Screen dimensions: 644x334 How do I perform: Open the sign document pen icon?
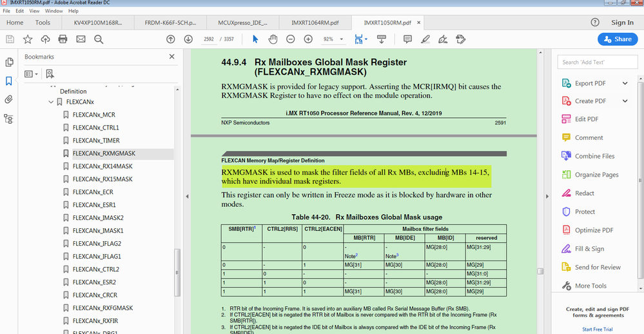coord(443,39)
